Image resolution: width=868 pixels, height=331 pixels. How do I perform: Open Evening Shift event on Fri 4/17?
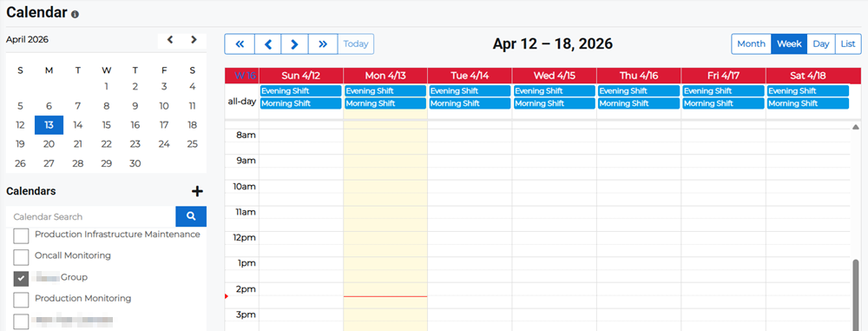(x=723, y=91)
